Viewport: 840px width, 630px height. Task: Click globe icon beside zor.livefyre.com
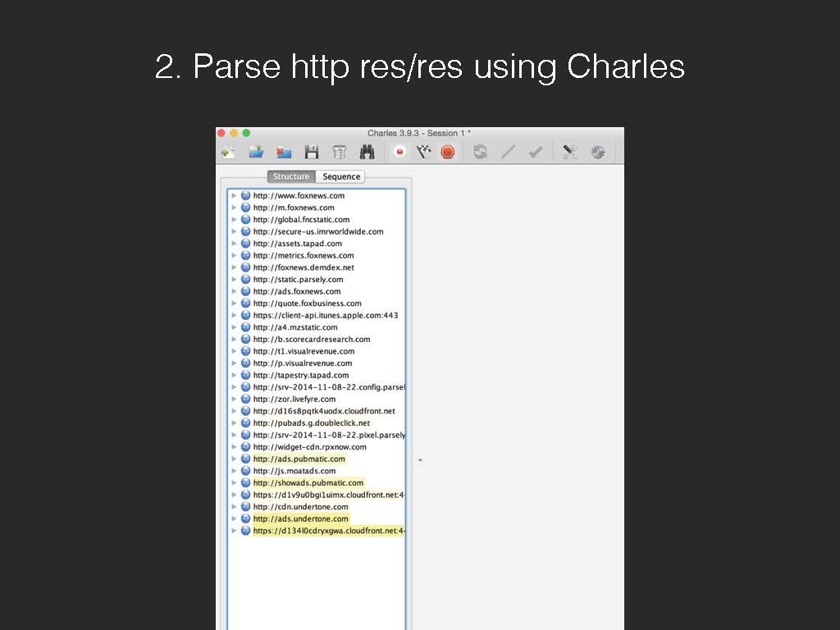[x=245, y=399]
